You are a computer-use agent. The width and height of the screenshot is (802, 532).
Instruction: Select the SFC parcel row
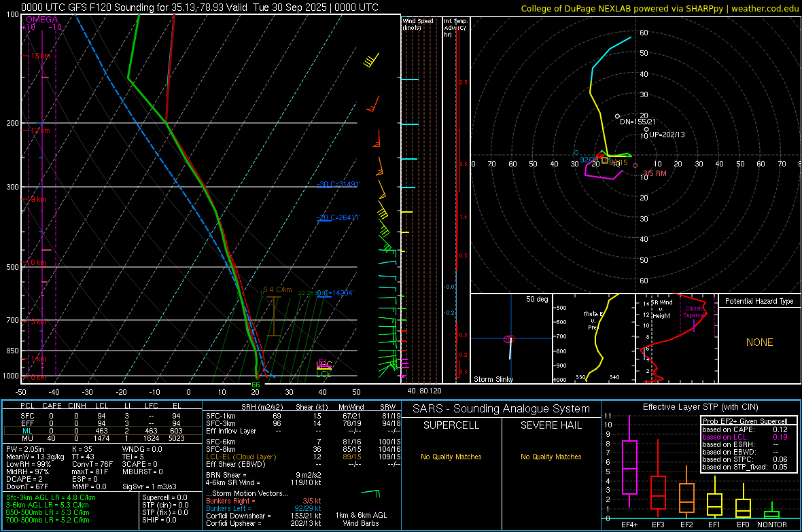pyautogui.click(x=103, y=416)
